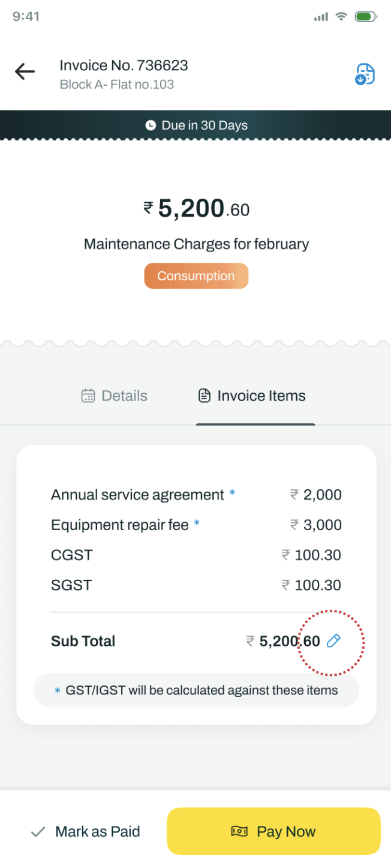Click the clock icon in the due banner
This screenshot has width=391, height=868.
coord(151,125)
